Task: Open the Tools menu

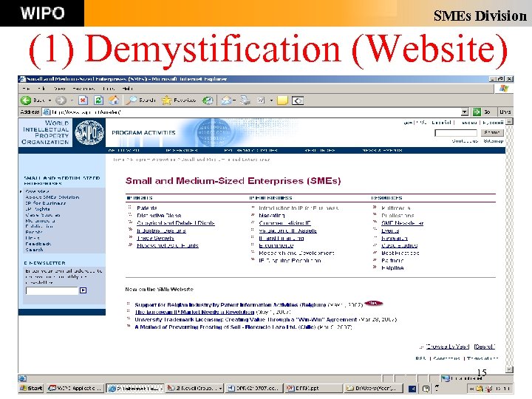Action: pyautogui.click(x=109, y=89)
